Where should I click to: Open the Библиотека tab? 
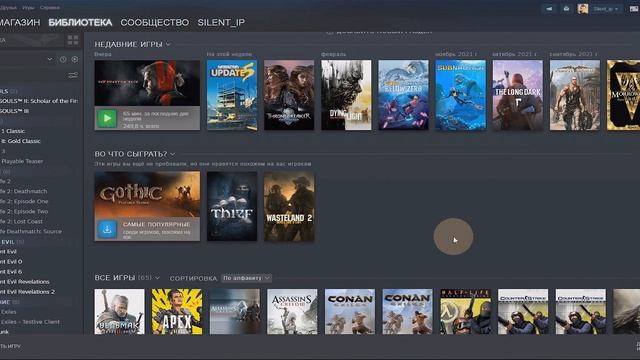tap(80, 22)
